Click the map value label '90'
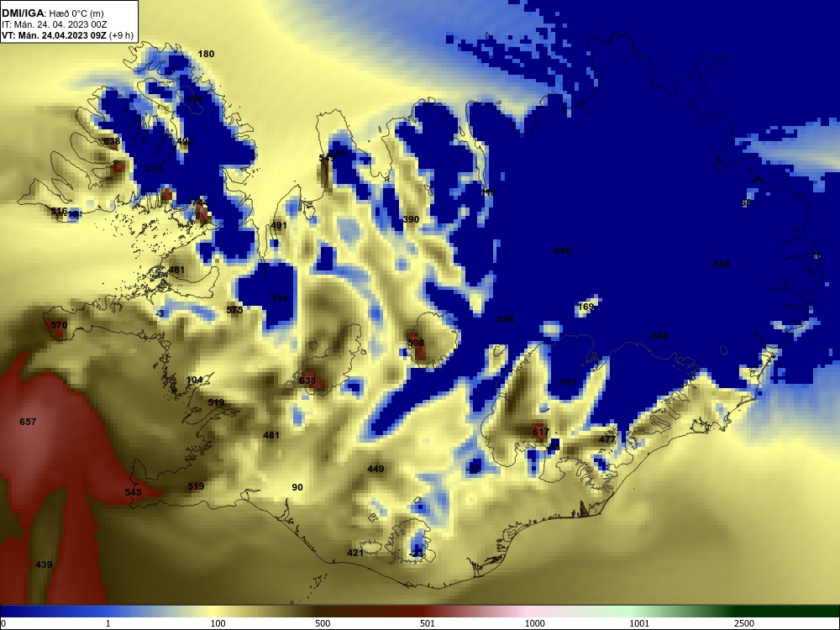 click(x=297, y=487)
